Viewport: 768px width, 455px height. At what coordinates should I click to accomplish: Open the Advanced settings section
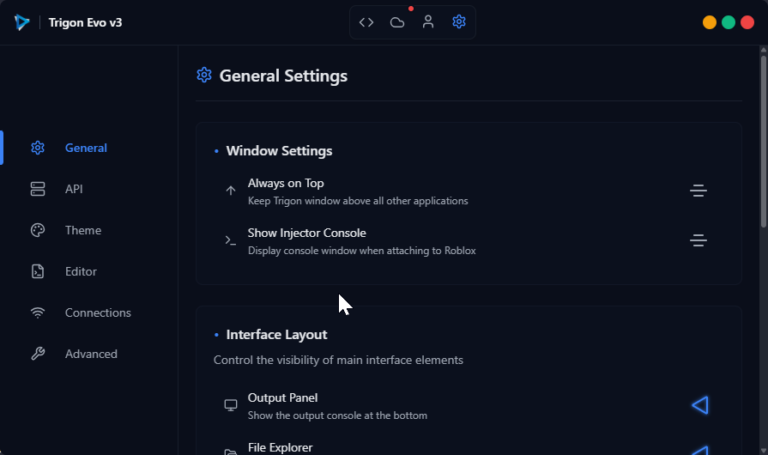point(91,354)
